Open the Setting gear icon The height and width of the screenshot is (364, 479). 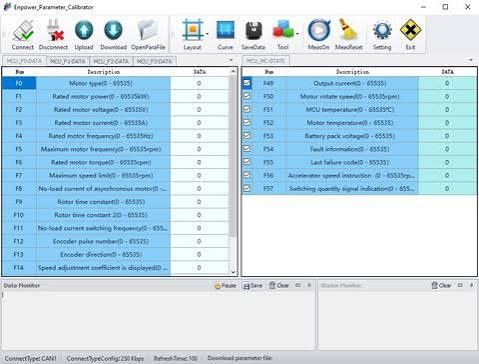coord(382,35)
